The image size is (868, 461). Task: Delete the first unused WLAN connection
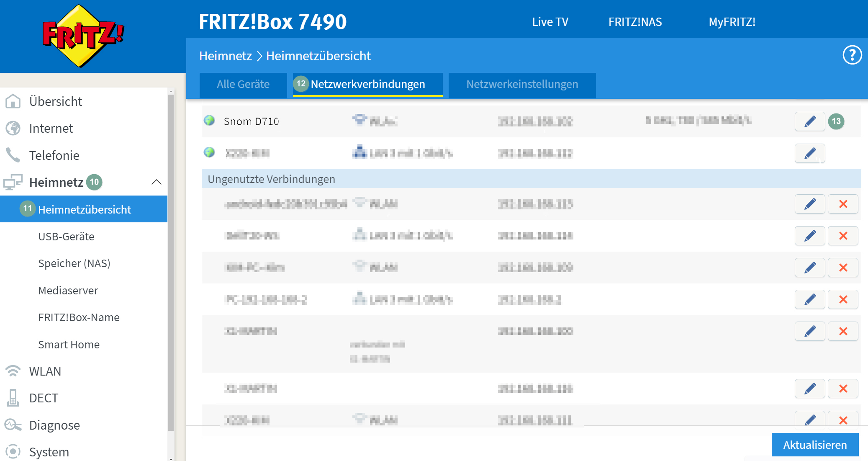[842, 204]
